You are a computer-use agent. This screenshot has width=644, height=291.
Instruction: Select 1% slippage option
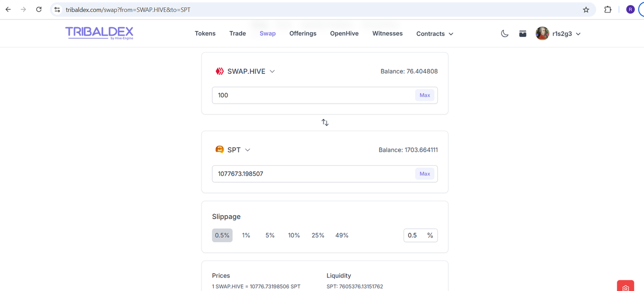click(246, 235)
